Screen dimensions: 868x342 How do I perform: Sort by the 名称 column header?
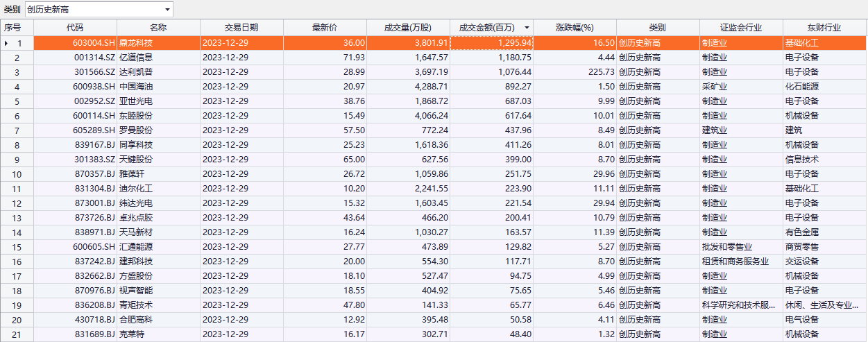click(158, 28)
